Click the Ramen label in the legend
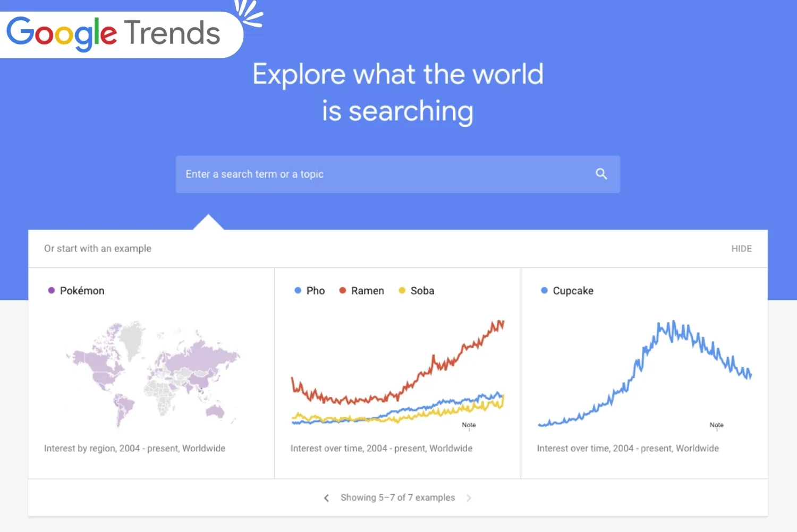The image size is (797, 532). pos(367,291)
